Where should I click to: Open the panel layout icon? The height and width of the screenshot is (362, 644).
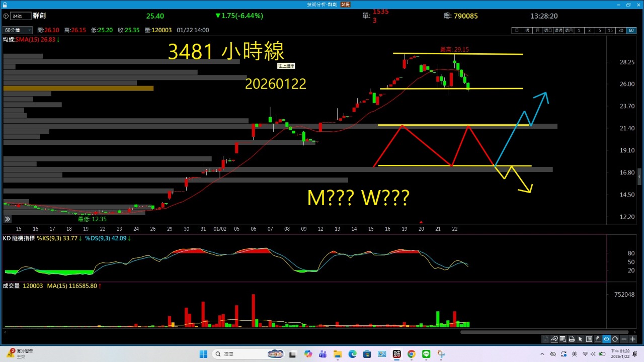589,339
